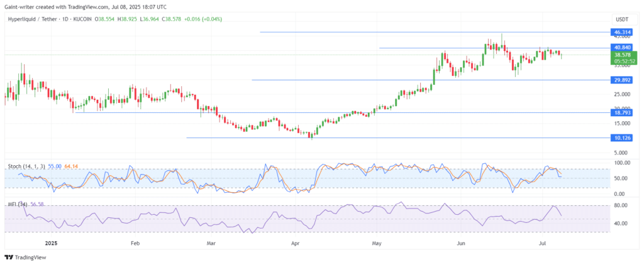Click the Gaint-writer created with TradingView.com caption
This screenshot has height=265, width=644.
point(85,6)
